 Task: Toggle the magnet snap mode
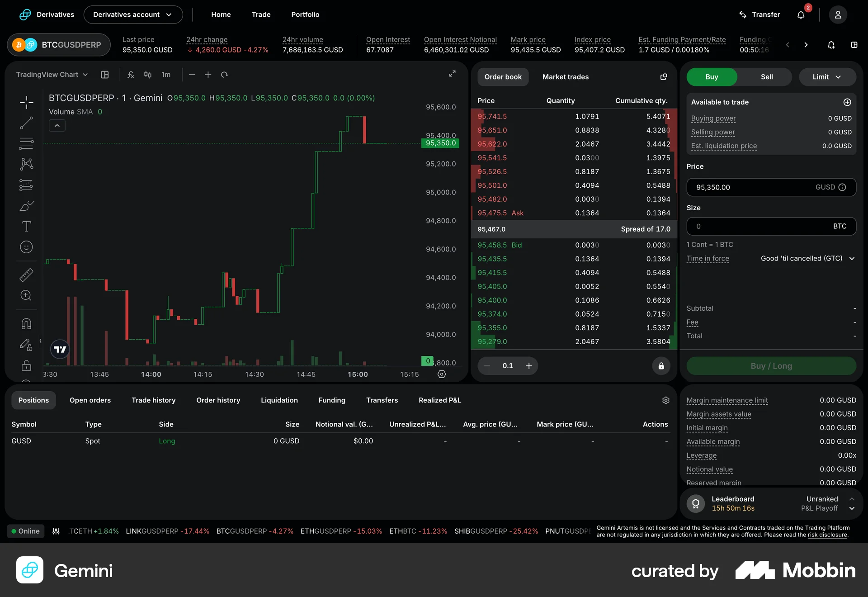coord(26,324)
